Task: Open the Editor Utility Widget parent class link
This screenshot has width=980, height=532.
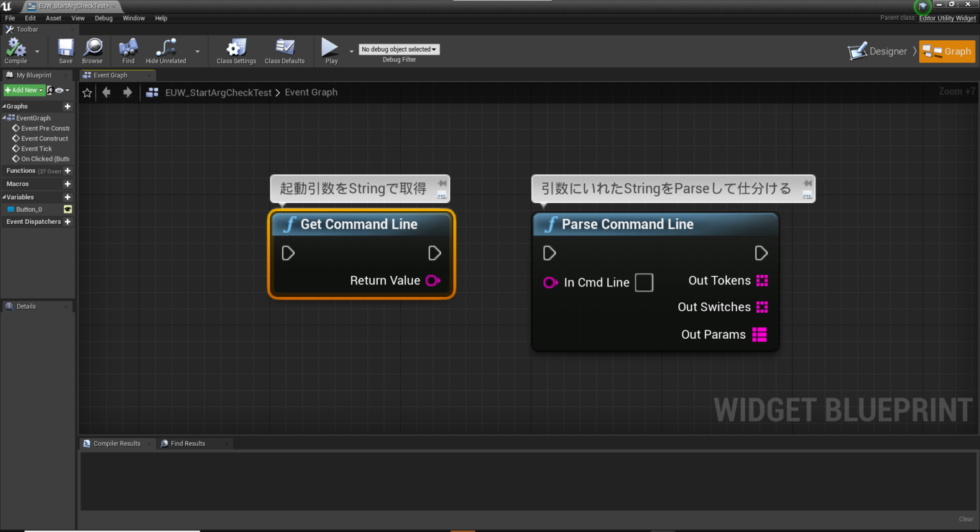Action: point(947,18)
